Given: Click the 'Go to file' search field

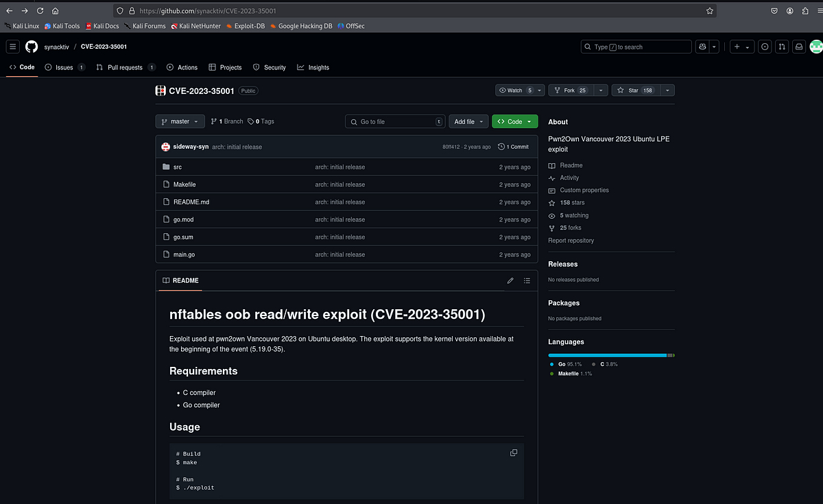Looking at the screenshot, I should [x=395, y=121].
